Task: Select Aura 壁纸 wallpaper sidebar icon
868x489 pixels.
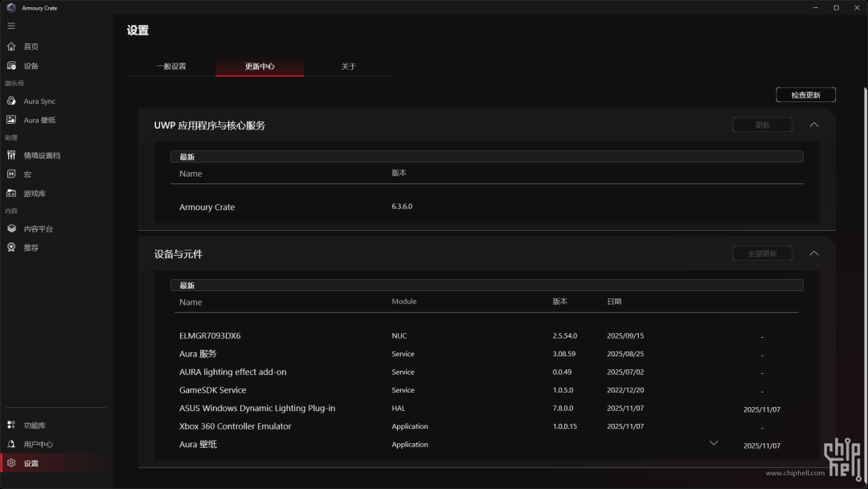Action: click(x=11, y=120)
